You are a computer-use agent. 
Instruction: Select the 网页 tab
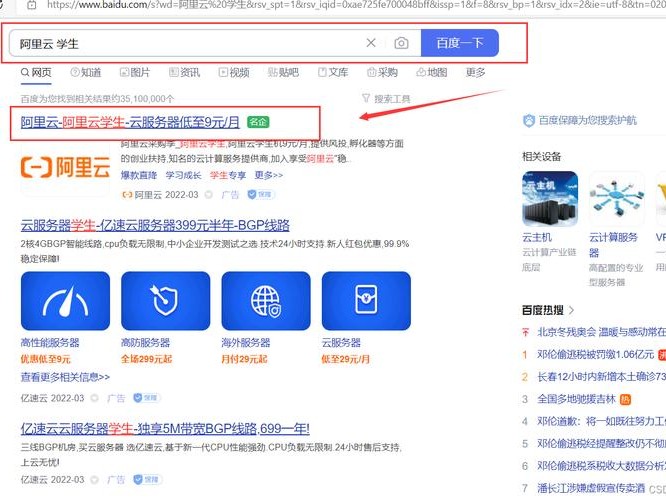pos(36,73)
